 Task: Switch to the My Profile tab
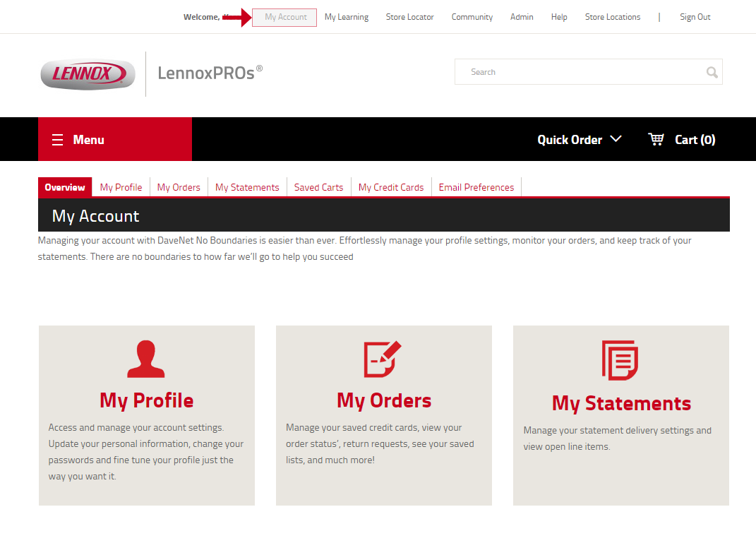click(121, 187)
